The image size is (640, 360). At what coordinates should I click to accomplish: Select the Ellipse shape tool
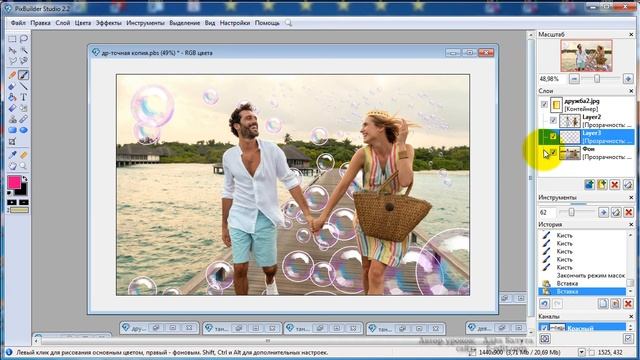24,130
